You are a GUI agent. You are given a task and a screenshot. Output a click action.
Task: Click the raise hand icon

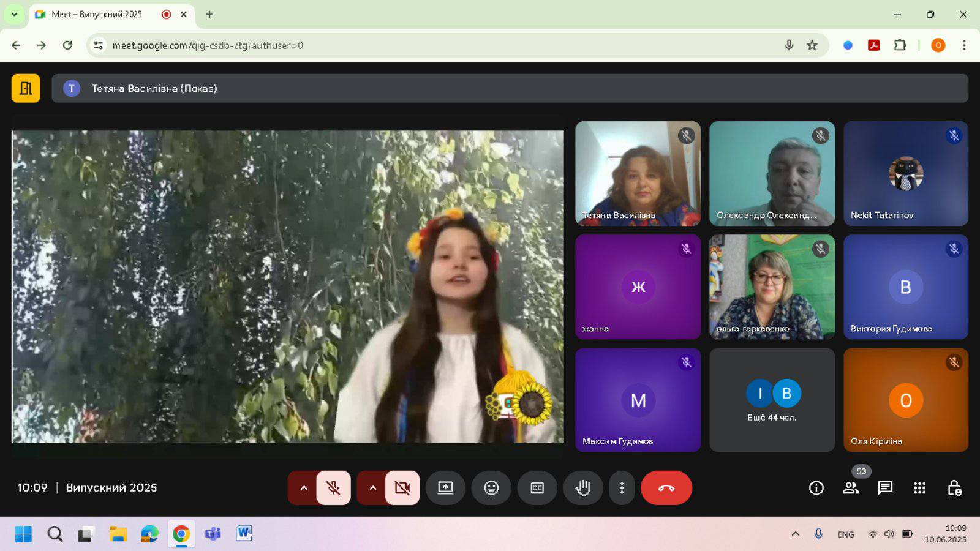point(582,488)
